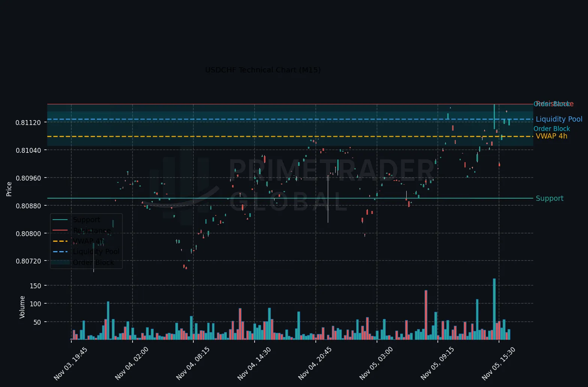Image resolution: width=588 pixels, height=387 pixels.
Task: Click the Nov 04, 08:15 time label
Action: tap(193, 364)
